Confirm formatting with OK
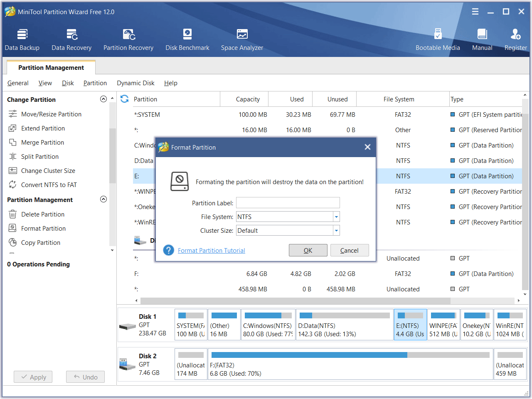 pos(308,250)
